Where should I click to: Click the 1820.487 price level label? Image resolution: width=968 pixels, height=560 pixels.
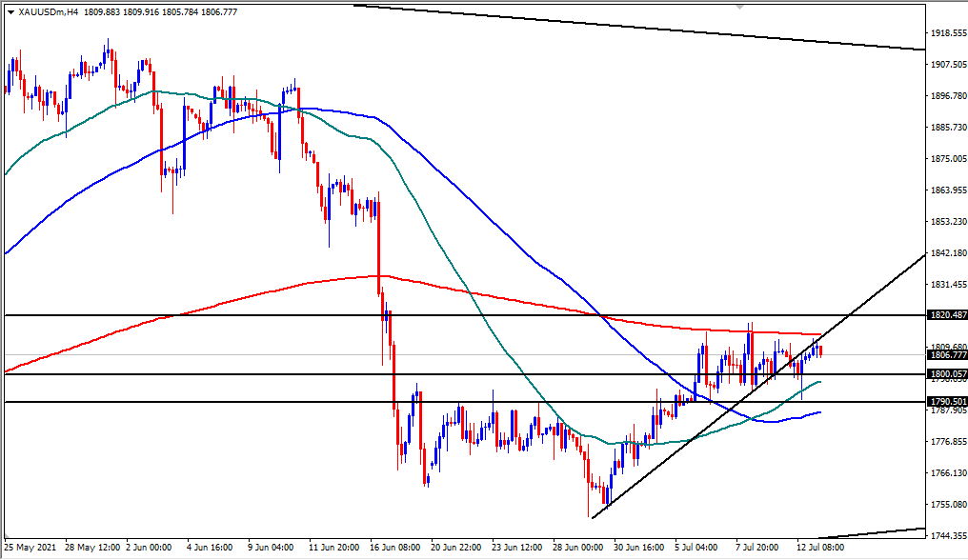948,315
